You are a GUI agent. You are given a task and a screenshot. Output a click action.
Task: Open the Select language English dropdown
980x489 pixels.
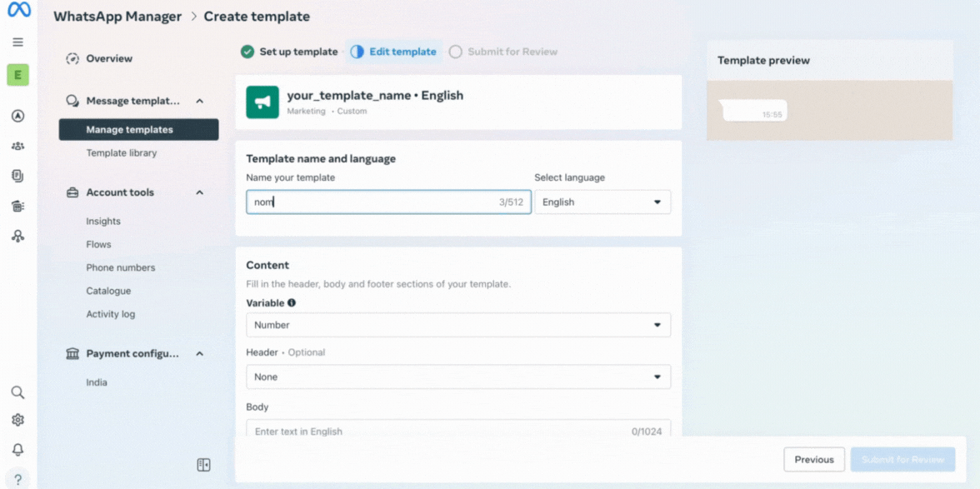[x=602, y=202]
